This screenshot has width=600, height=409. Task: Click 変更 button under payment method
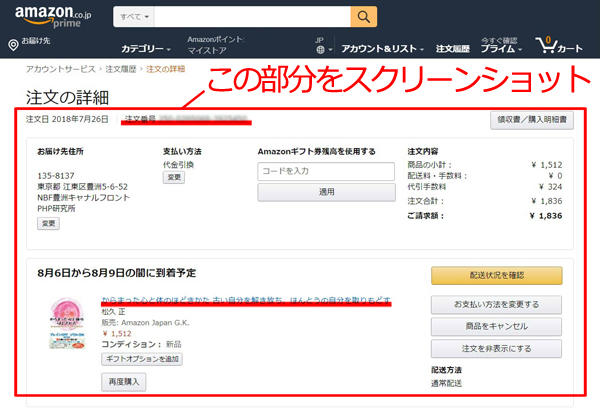tap(174, 178)
